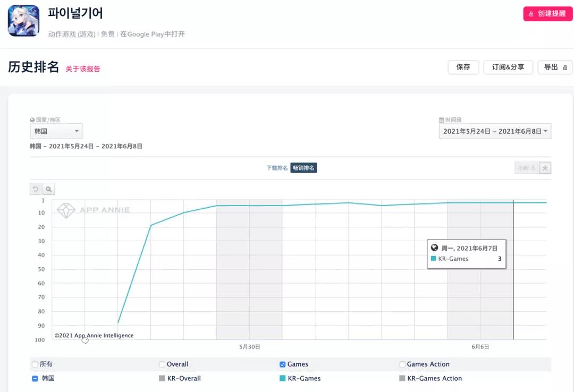Click the chart undo zoom icon
The width and height of the screenshot is (574, 392).
point(36,189)
